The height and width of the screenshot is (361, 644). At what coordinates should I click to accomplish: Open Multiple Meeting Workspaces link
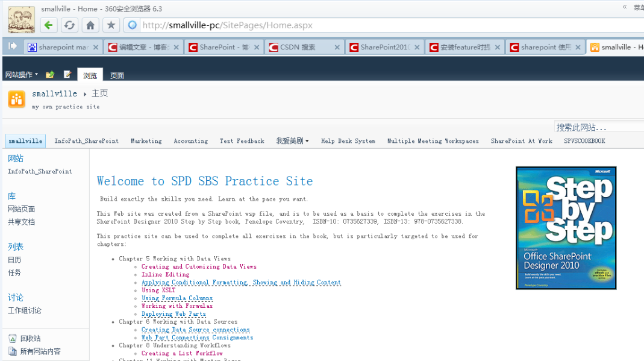pyautogui.click(x=433, y=141)
